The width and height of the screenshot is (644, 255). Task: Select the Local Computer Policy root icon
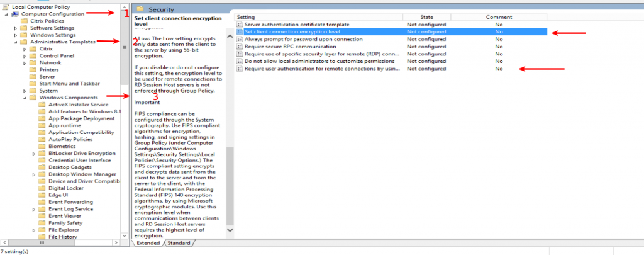click(x=6, y=7)
